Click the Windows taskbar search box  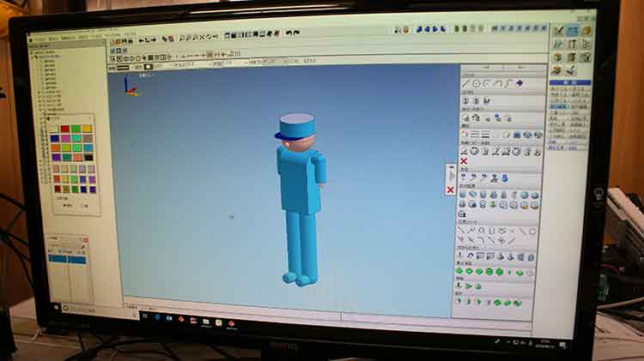(100, 310)
